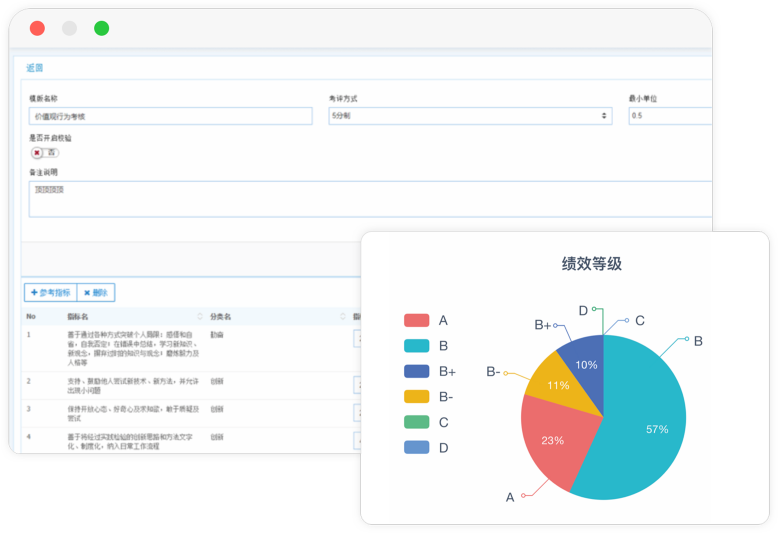Screen dimensions: 778x533
Task: Toggle the 是否开启校验 switch
Action: pos(45,153)
